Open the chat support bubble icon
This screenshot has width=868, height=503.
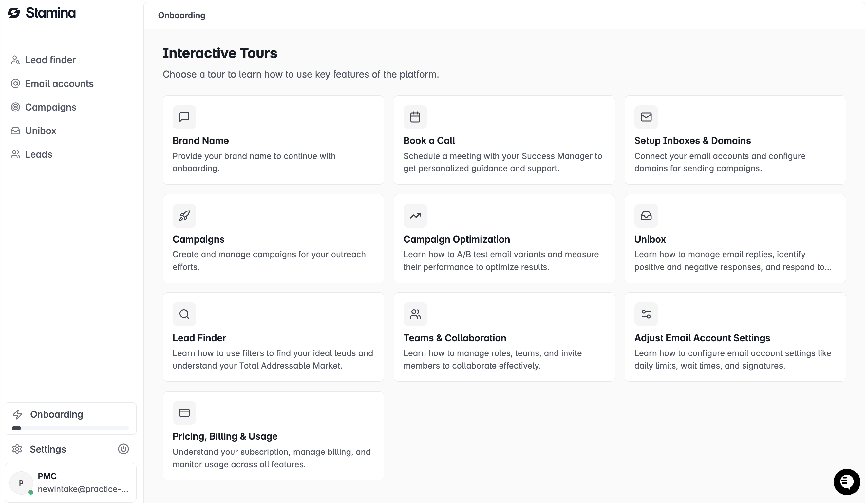(x=847, y=482)
